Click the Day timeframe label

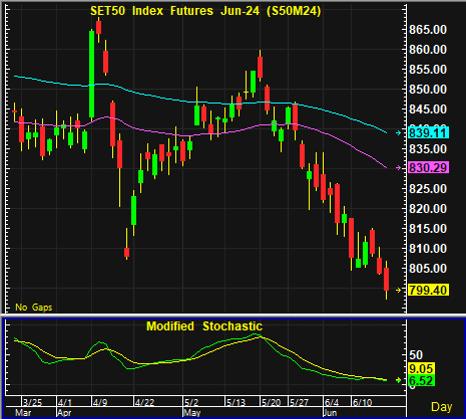pos(442,407)
